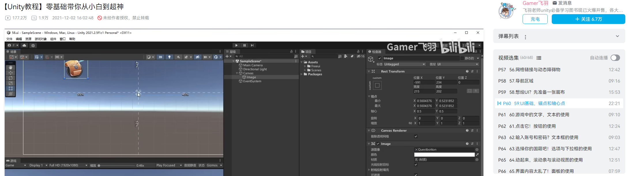Open the 文件 (File) menu
The height and width of the screenshot is (176, 644).
click(9, 39)
